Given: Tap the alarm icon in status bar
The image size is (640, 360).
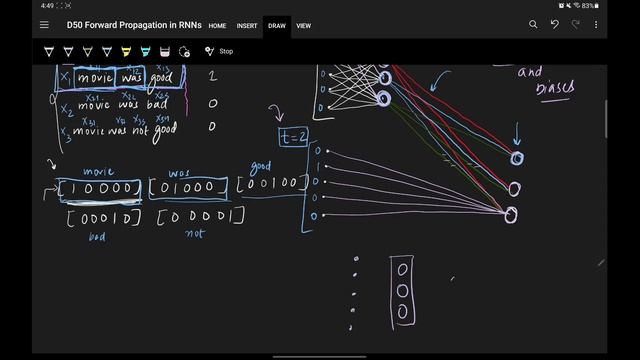Looking at the screenshot, I should (561, 6).
